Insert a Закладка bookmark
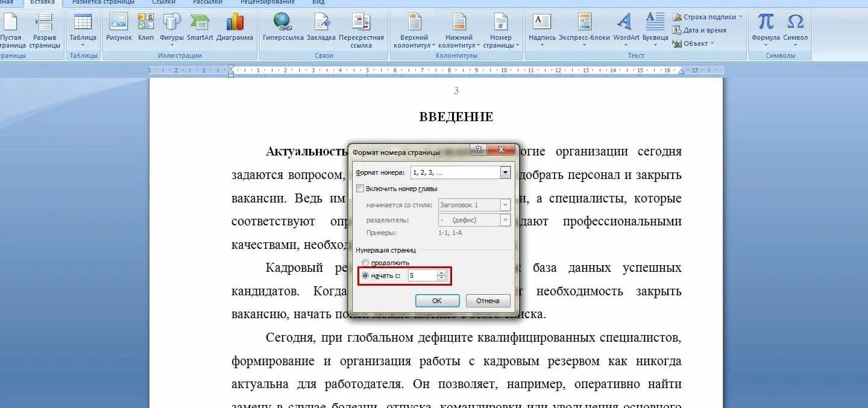The width and height of the screenshot is (868, 408). (321, 27)
